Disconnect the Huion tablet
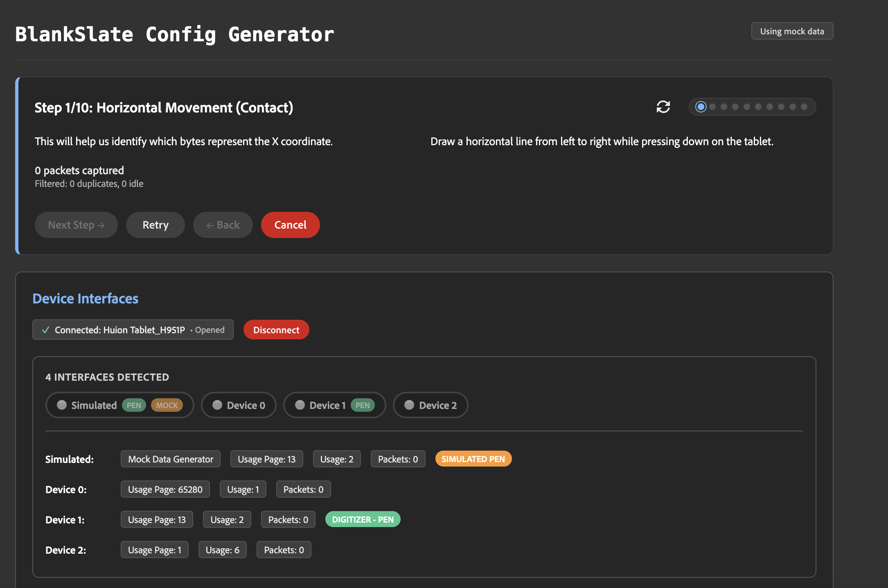The width and height of the screenshot is (888, 588). (276, 330)
